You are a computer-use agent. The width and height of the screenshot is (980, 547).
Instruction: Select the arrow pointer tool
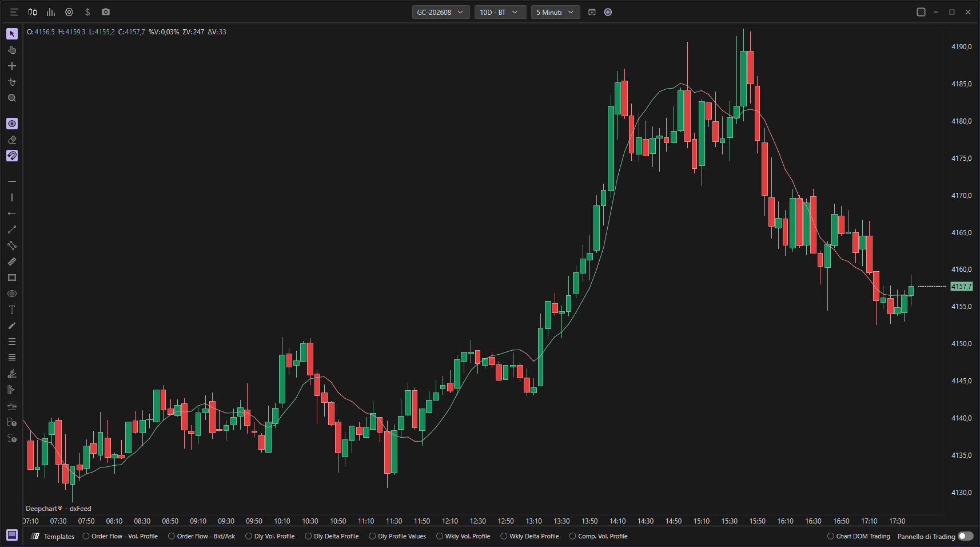pyautogui.click(x=12, y=34)
